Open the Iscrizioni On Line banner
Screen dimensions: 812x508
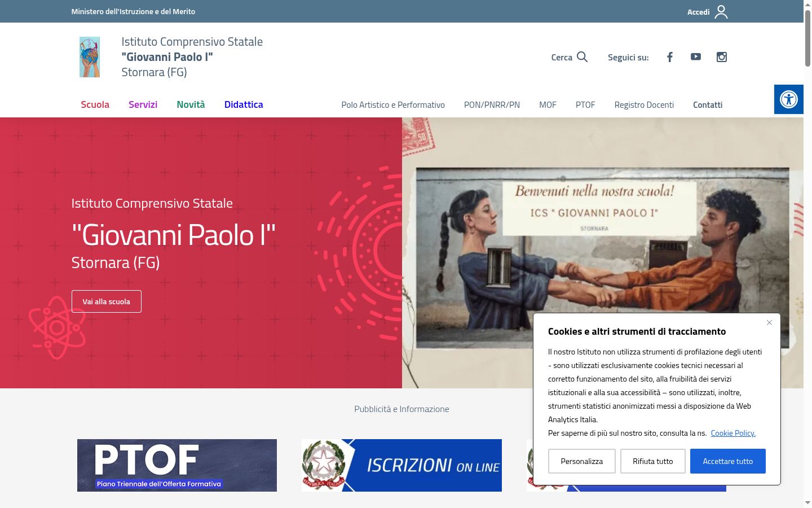(401, 465)
